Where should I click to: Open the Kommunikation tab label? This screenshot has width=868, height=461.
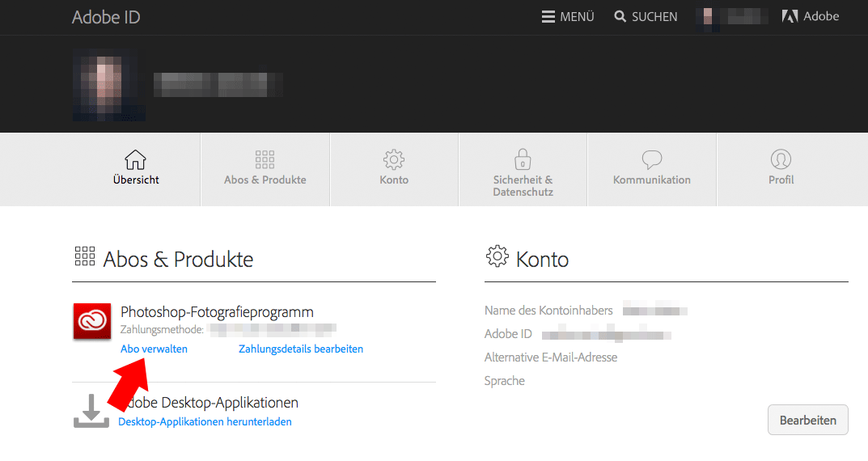[x=651, y=180]
